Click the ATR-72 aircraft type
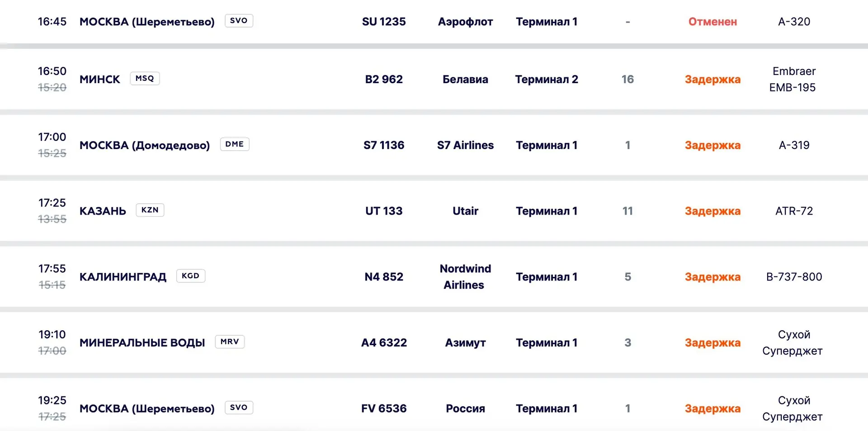Viewport: 868px width, 431px height. (x=794, y=211)
